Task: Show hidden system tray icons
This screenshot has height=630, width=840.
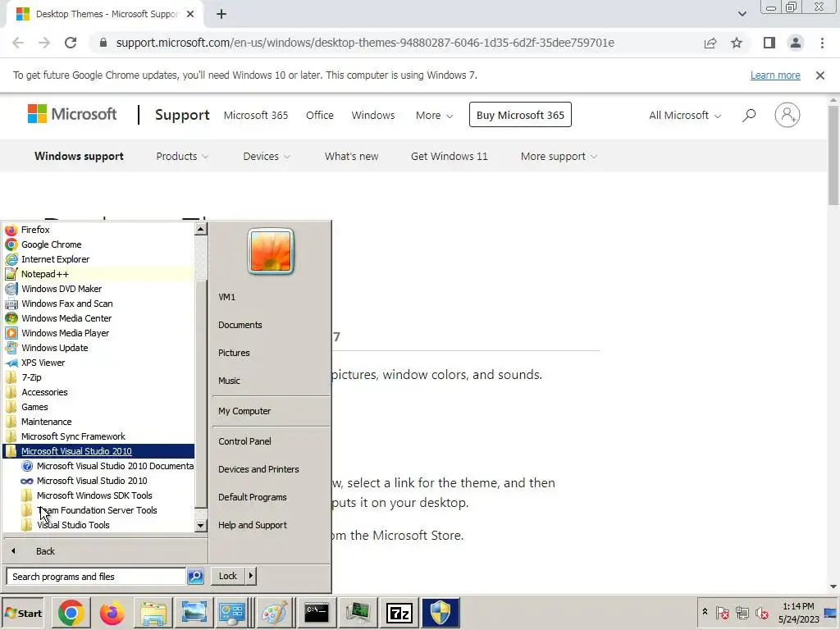Action: point(705,612)
